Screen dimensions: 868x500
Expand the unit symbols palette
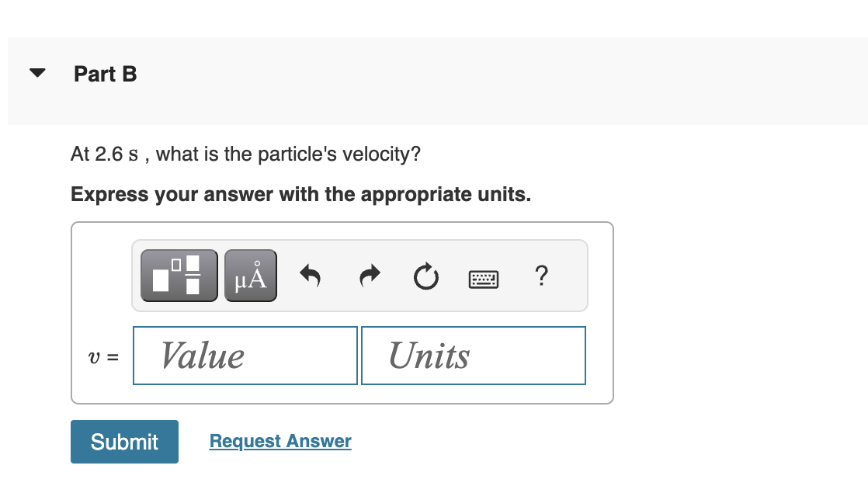(250, 275)
